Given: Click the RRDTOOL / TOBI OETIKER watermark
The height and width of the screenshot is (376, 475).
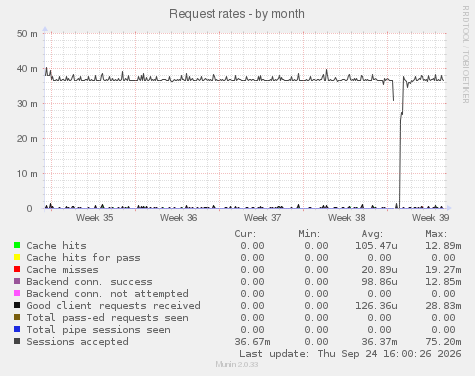Looking at the screenshot, I should click(x=466, y=54).
